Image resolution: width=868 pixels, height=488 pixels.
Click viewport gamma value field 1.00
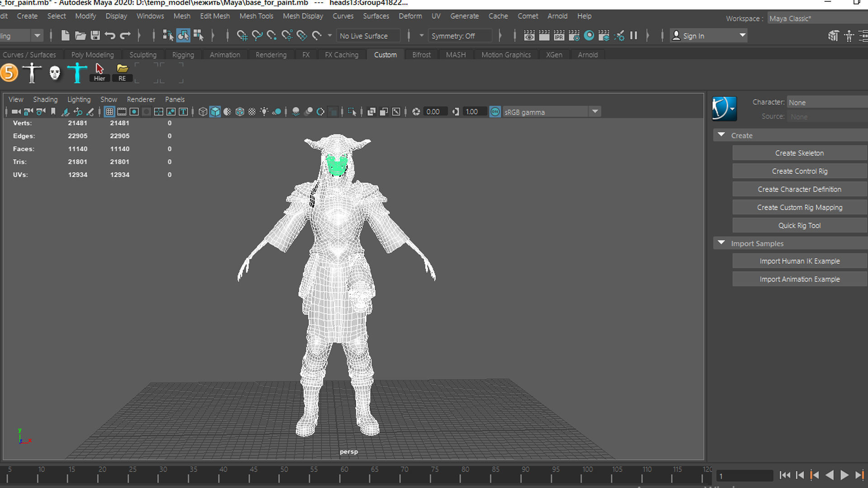pos(475,112)
